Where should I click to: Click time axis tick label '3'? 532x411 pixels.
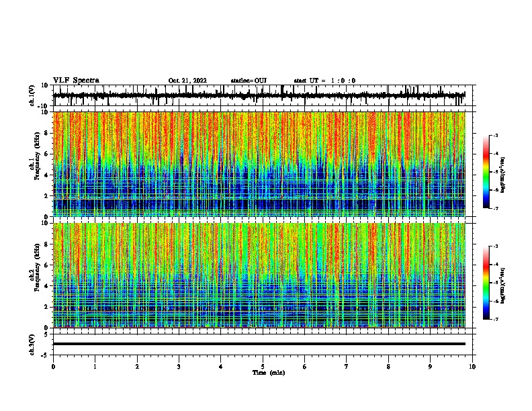(x=179, y=367)
